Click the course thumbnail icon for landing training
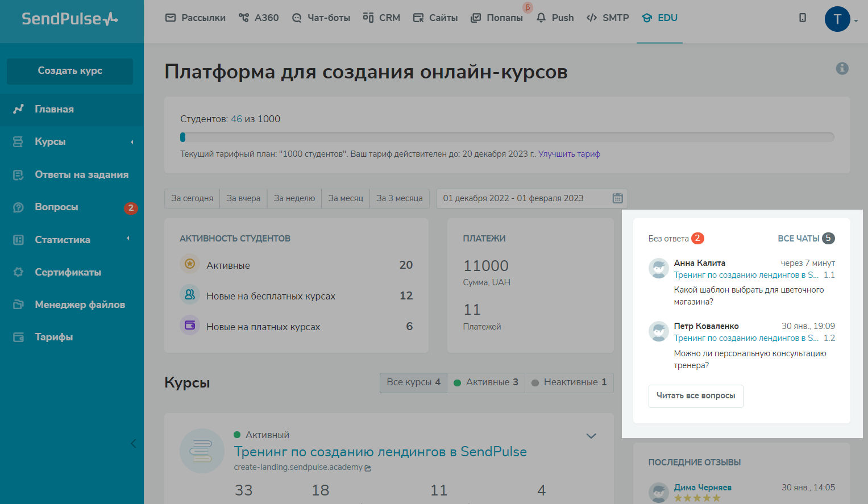 click(202, 451)
